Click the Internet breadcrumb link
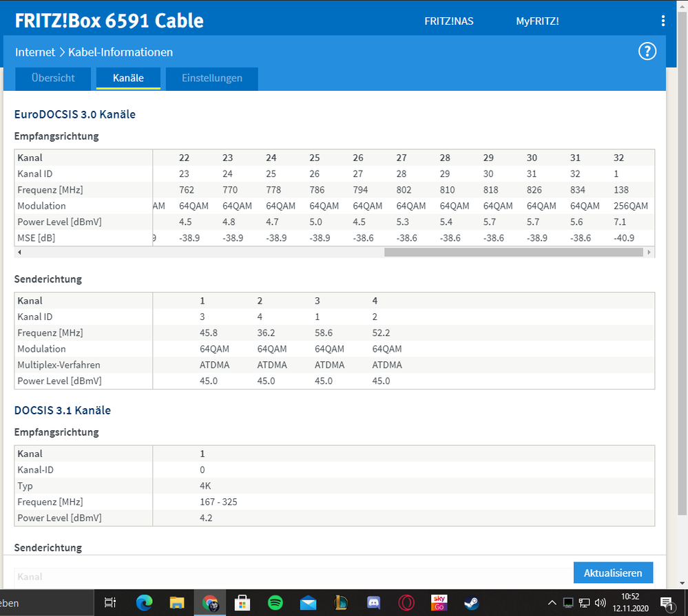Screen dimensions: 688x616 pyautogui.click(x=35, y=52)
